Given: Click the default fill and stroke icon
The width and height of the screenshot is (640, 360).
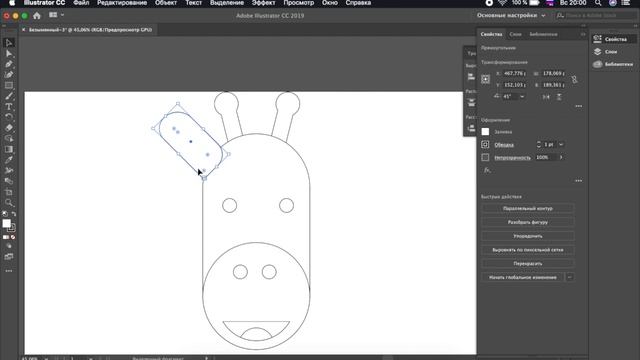Looking at the screenshot, I should 5,213.
